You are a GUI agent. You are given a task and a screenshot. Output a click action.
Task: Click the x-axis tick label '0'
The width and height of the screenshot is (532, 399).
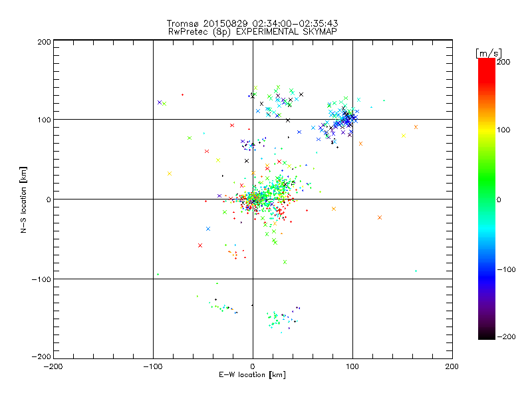point(253,366)
